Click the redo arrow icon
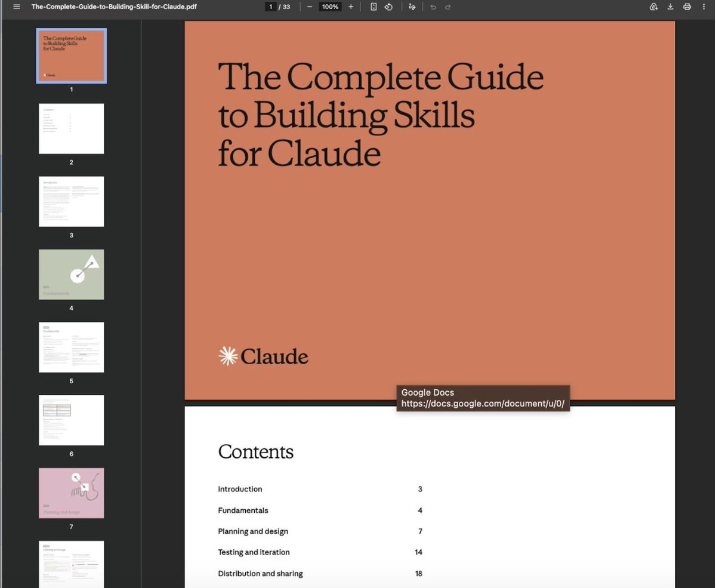Screen dimensions: 716x588 click(448, 7)
